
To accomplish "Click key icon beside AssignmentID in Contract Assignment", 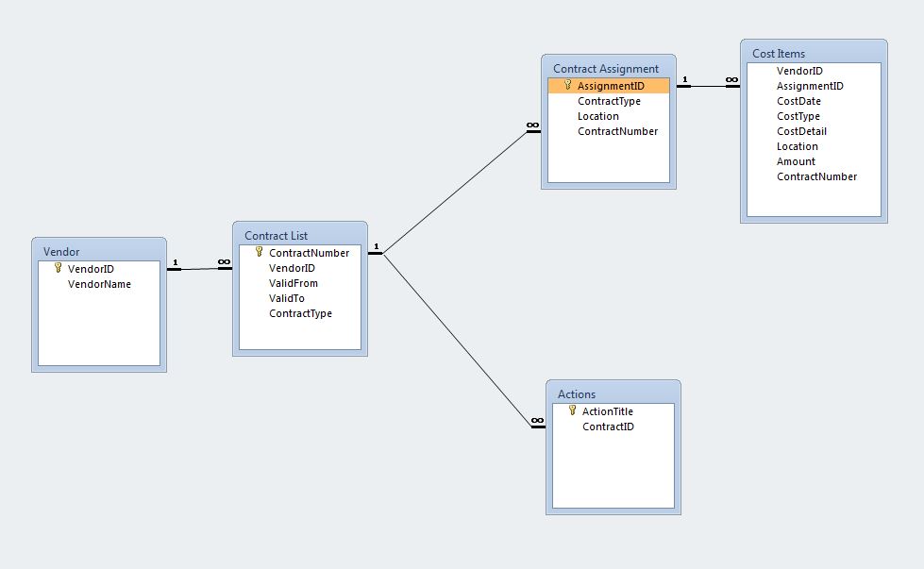I will click(567, 85).
